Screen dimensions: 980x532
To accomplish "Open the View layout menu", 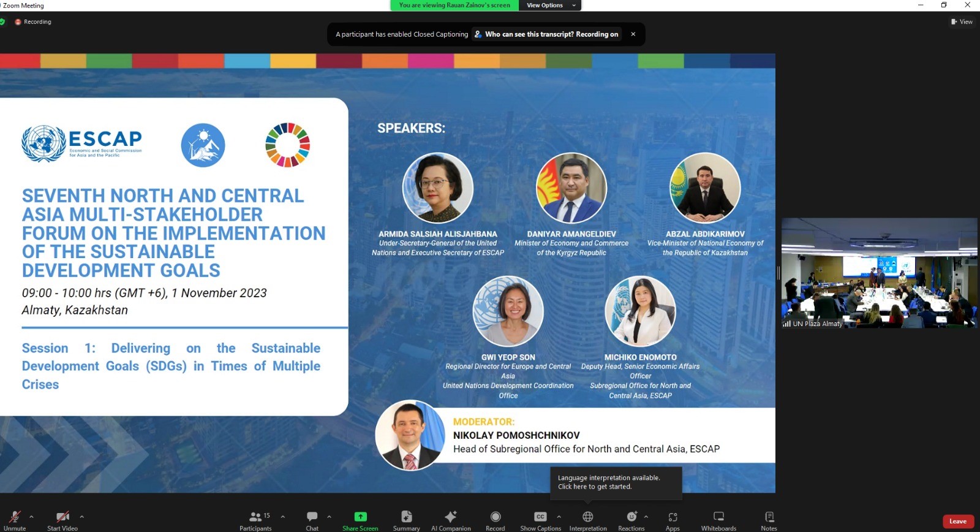I will pos(962,21).
